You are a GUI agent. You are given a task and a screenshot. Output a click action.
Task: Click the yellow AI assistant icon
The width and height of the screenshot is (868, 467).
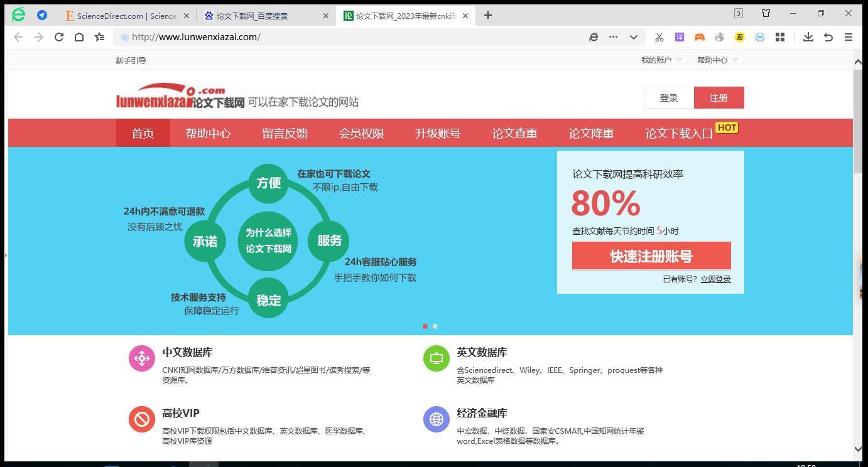coord(739,37)
